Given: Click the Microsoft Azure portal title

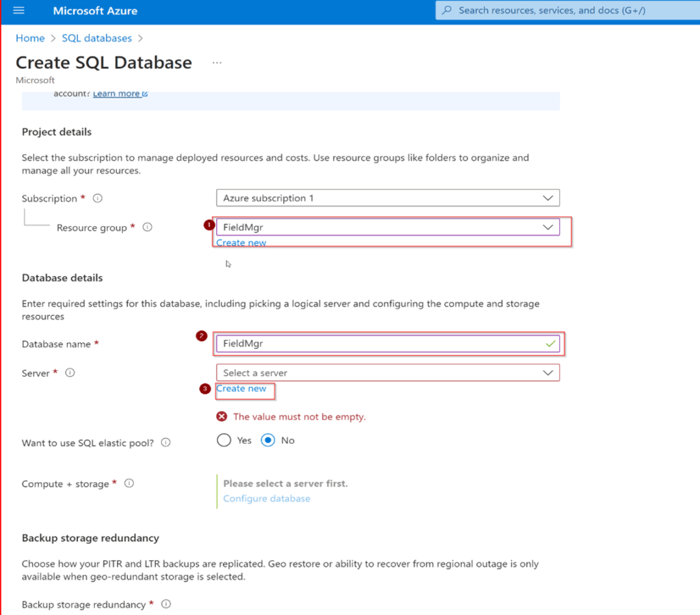Looking at the screenshot, I should (x=95, y=11).
